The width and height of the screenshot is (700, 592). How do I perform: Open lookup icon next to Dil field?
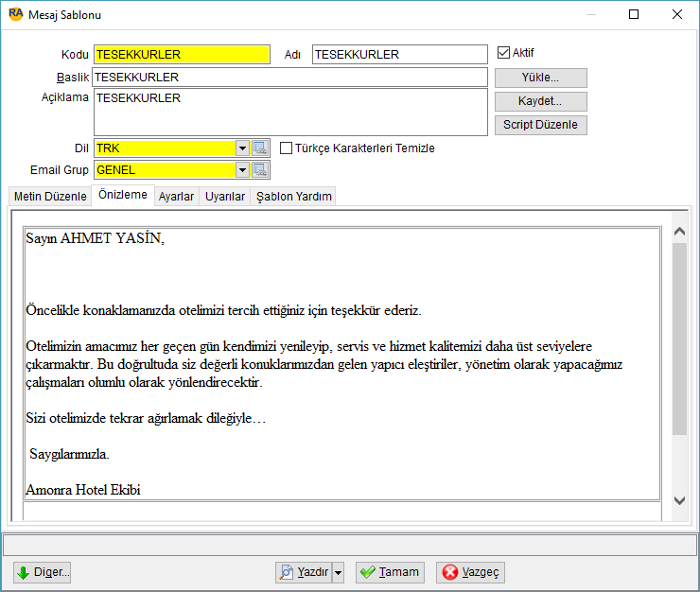(260, 148)
